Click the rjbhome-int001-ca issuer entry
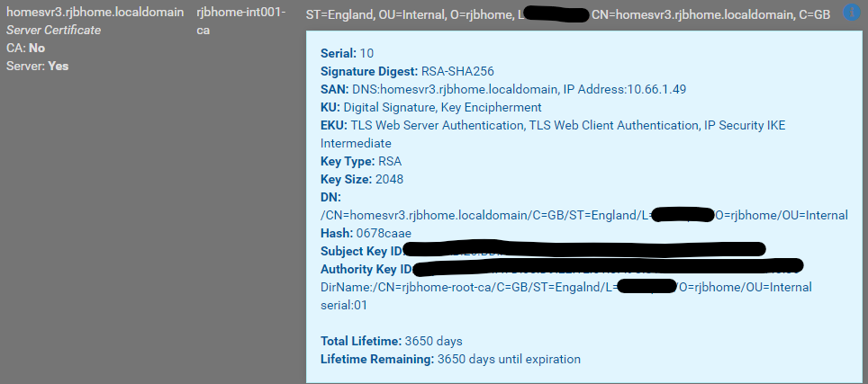868x384 pixels. pyautogui.click(x=241, y=21)
